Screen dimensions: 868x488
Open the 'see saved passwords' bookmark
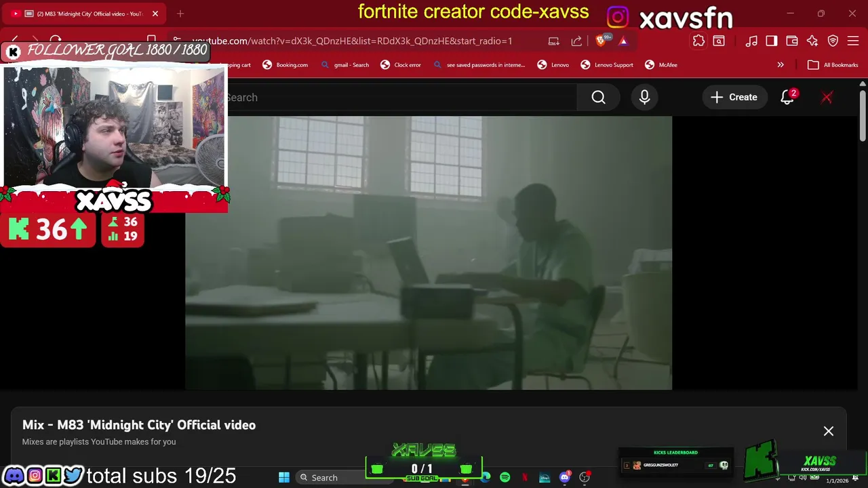coord(479,65)
